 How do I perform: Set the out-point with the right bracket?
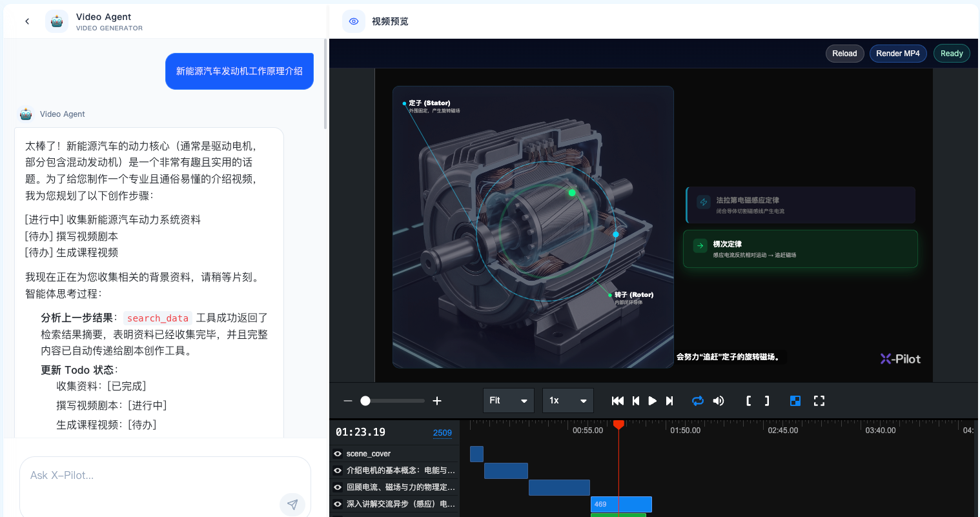[x=767, y=401]
